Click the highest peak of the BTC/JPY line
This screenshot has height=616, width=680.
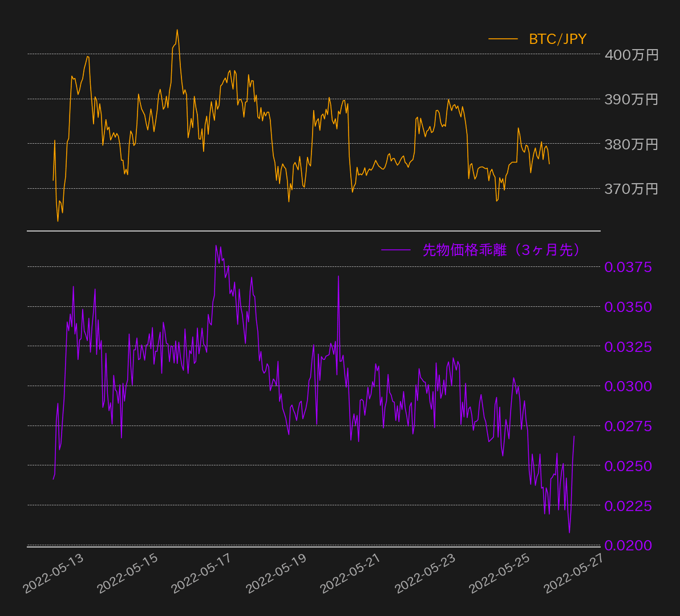[177, 30]
